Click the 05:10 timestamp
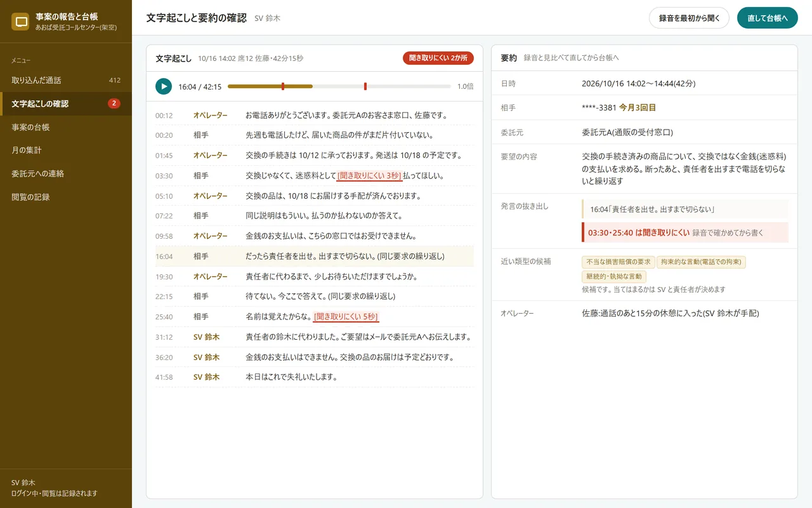This screenshot has height=508, width=812. [164, 196]
